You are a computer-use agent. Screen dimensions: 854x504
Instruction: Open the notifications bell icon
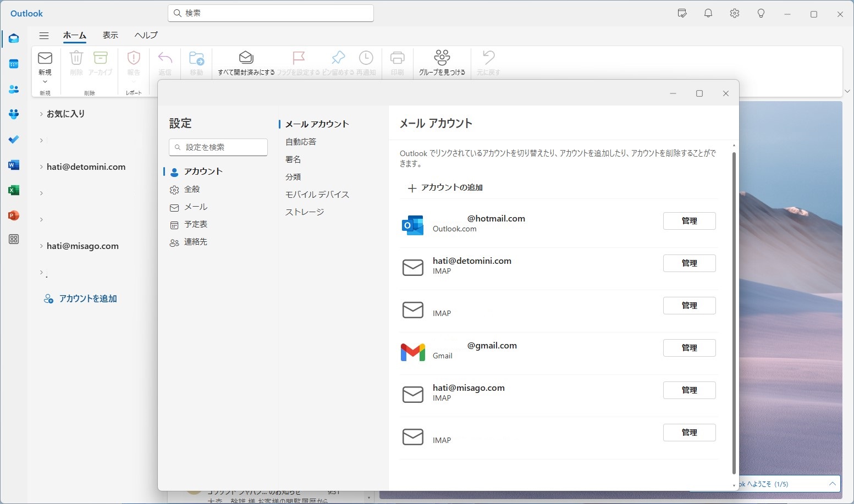pos(708,14)
